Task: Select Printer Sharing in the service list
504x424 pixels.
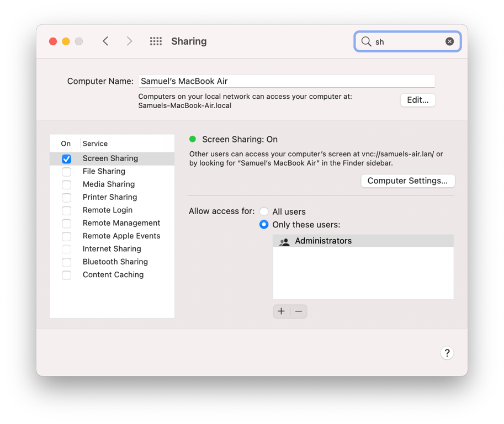Action: [109, 197]
